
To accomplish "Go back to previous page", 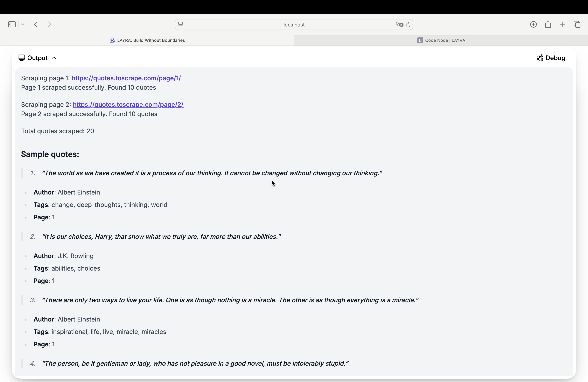I will click(36, 24).
